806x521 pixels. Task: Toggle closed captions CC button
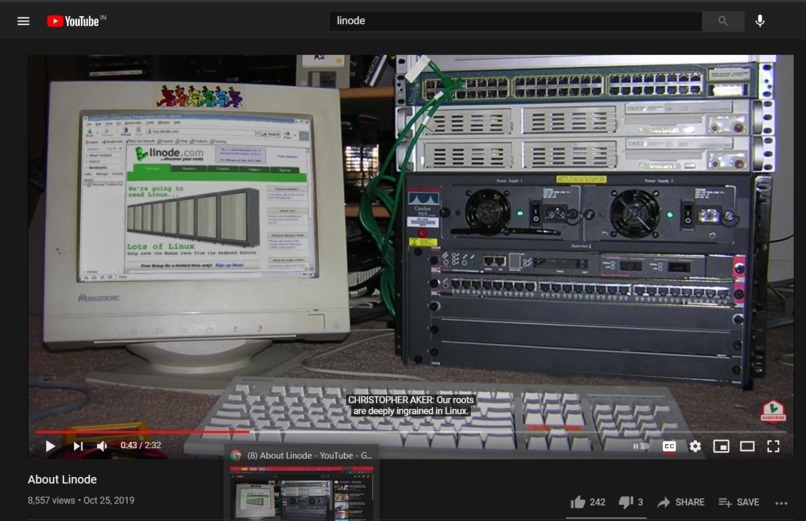tap(669, 446)
